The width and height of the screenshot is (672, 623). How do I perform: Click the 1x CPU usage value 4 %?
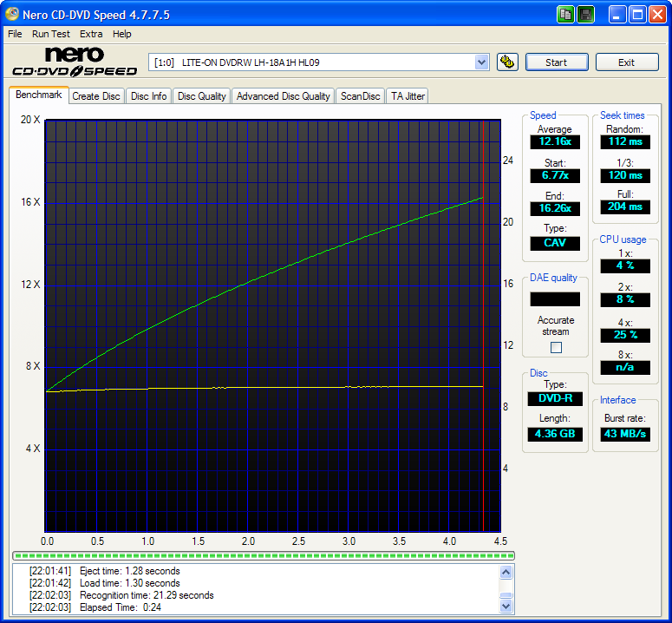625,266
